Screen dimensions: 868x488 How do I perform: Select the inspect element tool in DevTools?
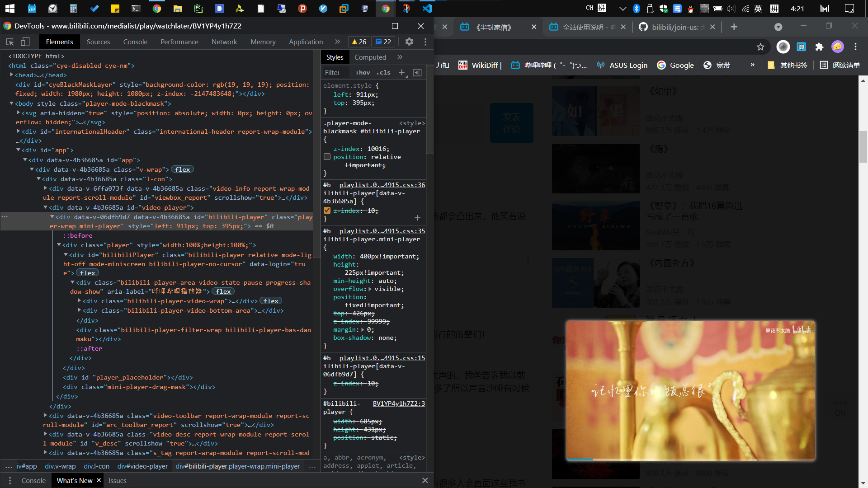coord(10,42)
